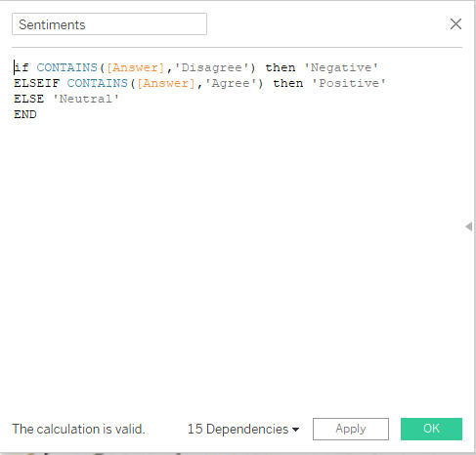Screen dimensions: 476x455
Task: Click the Sentiments calculation name field
Action: 109,24
